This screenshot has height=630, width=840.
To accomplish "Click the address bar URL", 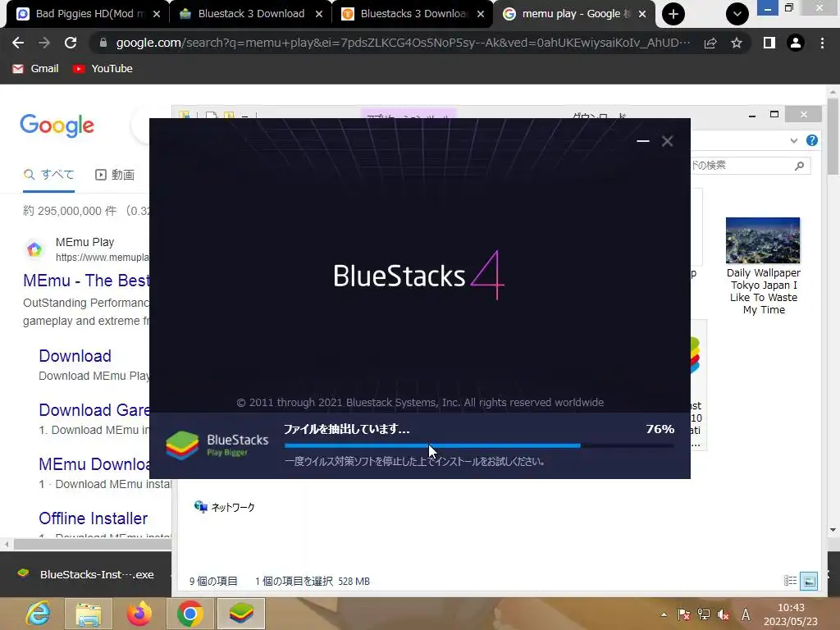I will 403,43.
